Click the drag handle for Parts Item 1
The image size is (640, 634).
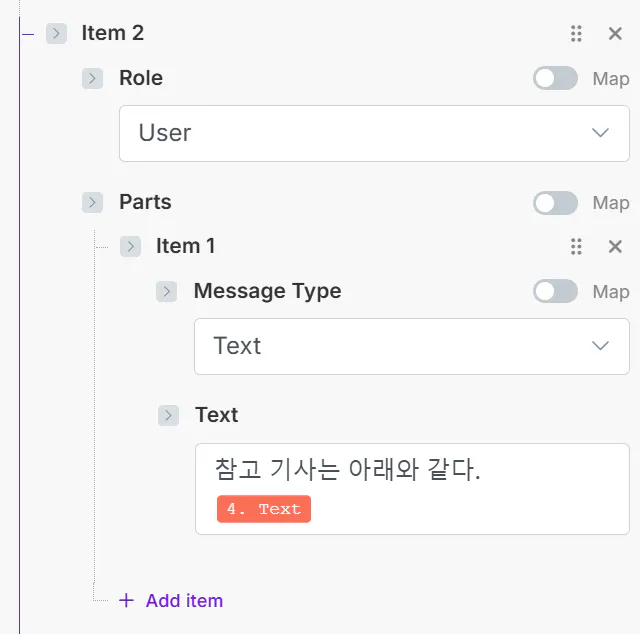[576, 247]
